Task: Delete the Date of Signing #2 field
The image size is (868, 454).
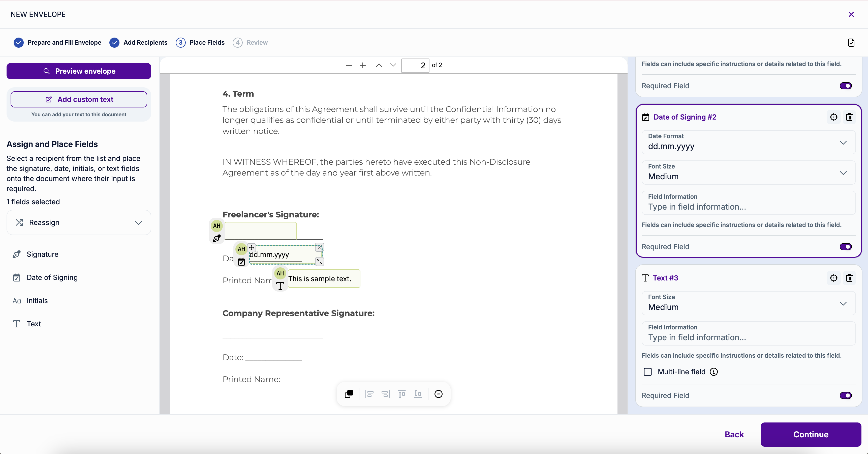Action: coord(849,117)
